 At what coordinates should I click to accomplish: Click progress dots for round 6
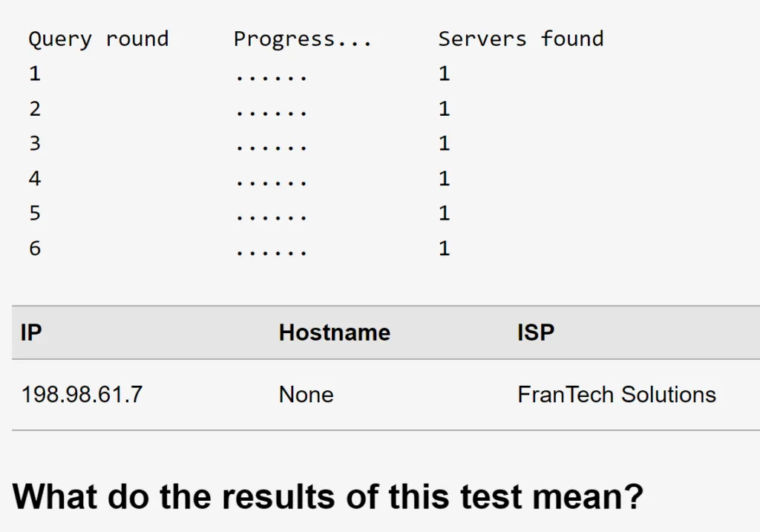click(x=271, y=252)
